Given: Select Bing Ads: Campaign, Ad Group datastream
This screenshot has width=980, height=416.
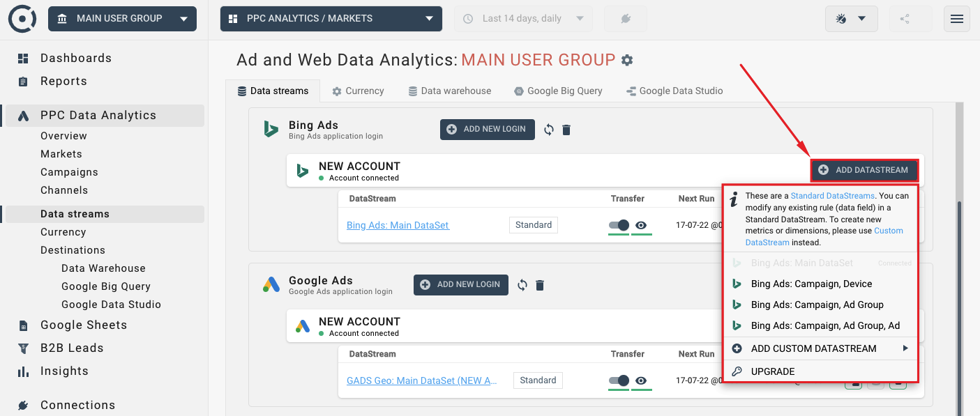Looking at the screenshot, I should tap(821, 305).
